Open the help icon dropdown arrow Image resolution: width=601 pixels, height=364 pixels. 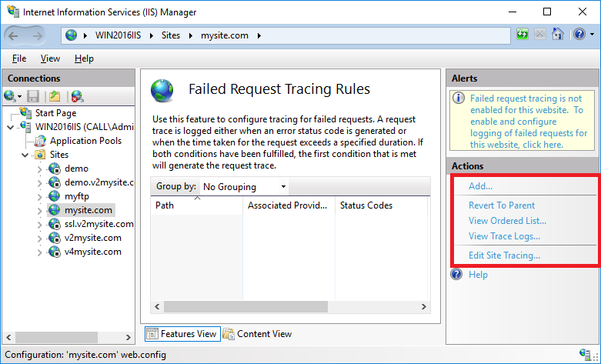click(593, 35)
